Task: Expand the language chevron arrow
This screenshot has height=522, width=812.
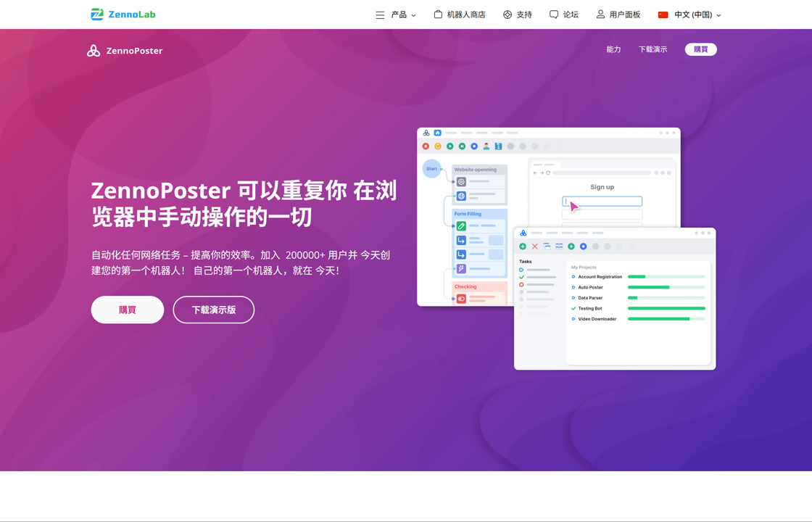Action: [x=718, y=15]
